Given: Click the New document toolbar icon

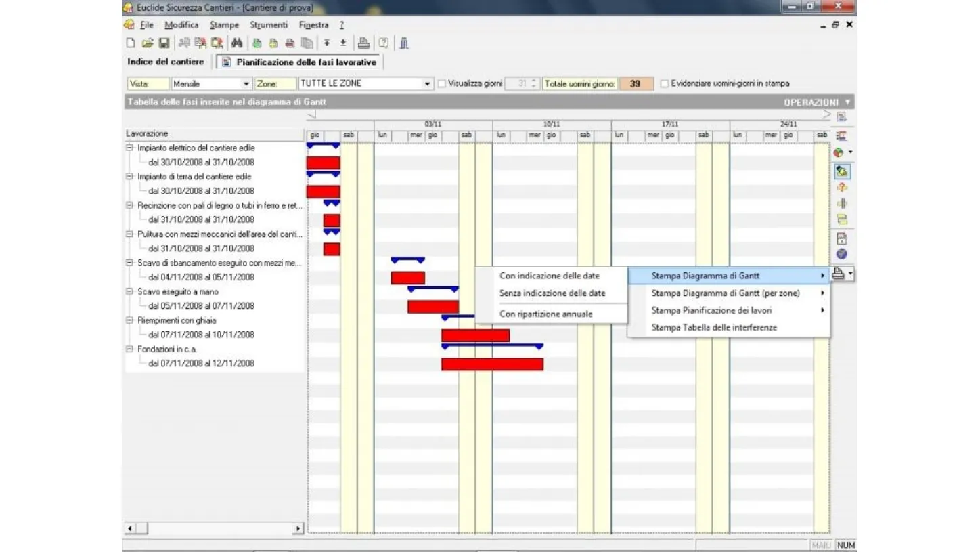Looking at the screenshot, I should [x=131, y=43].
